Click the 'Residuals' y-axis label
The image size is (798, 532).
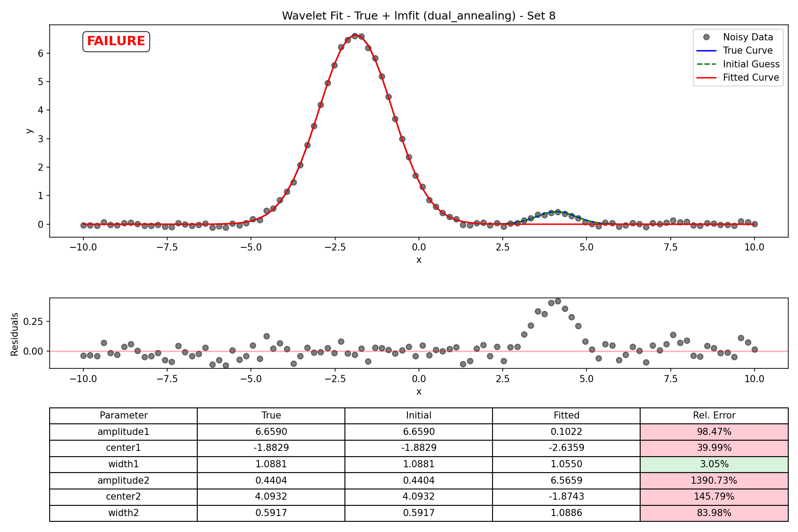[x=15, y=334]
